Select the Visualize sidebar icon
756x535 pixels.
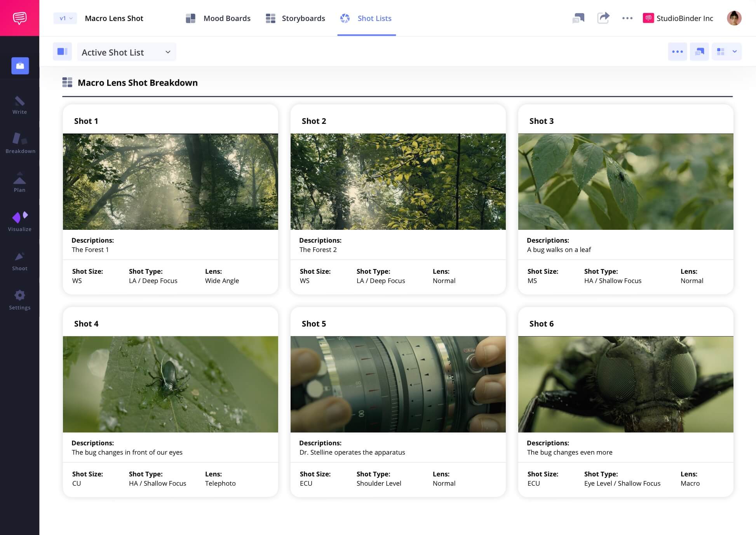pos(20,221)
